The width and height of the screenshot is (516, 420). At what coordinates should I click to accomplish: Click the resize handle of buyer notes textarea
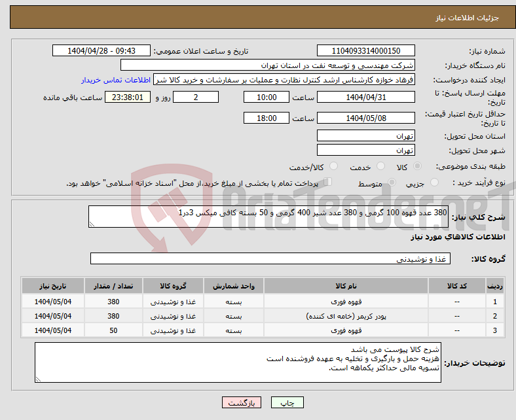[38, 379]
